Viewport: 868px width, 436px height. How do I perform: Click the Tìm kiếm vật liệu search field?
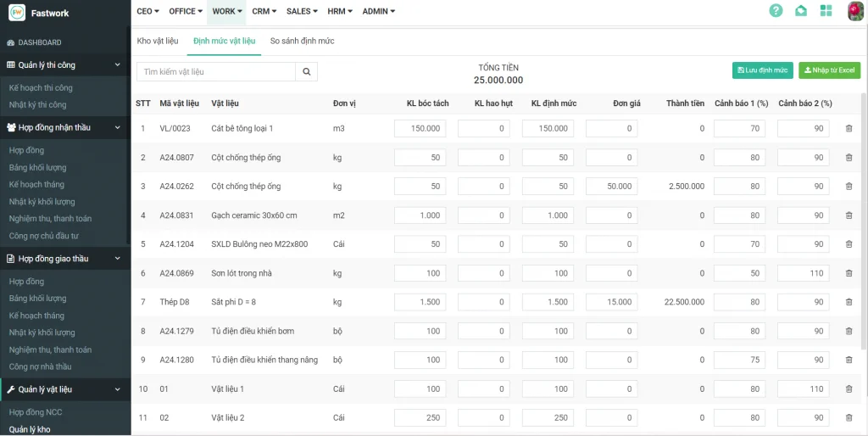tap(215, 72)
